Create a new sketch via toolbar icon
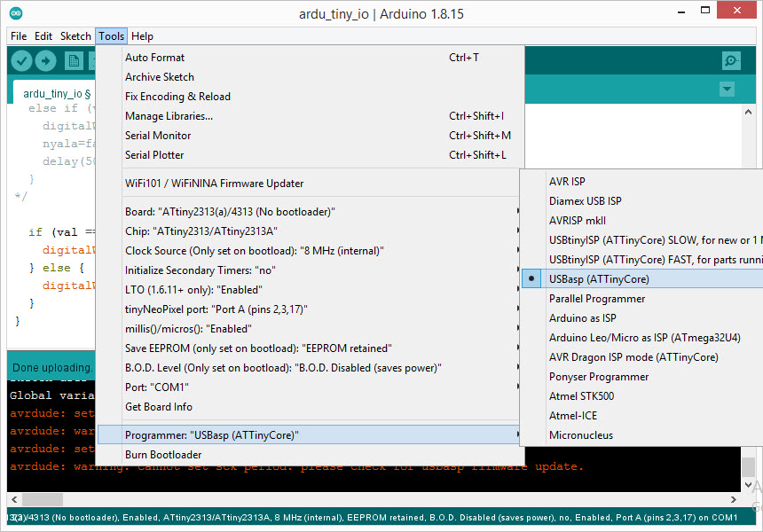 pos(72,60)
